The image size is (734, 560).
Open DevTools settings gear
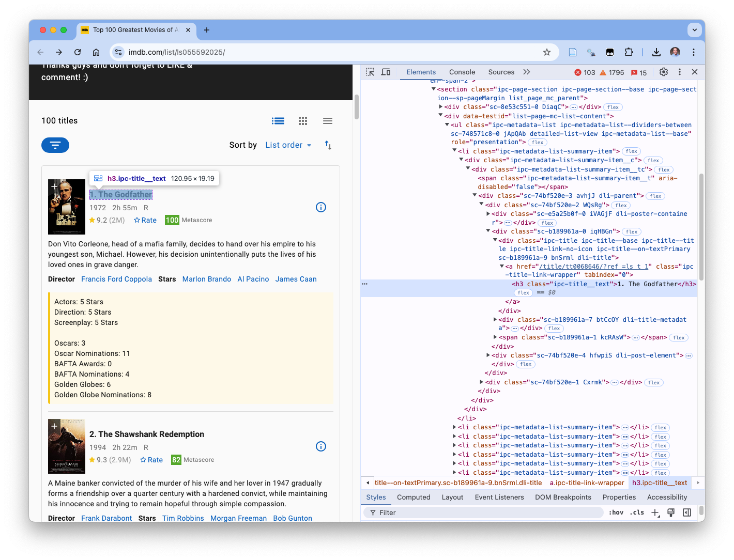coord(664,72)
